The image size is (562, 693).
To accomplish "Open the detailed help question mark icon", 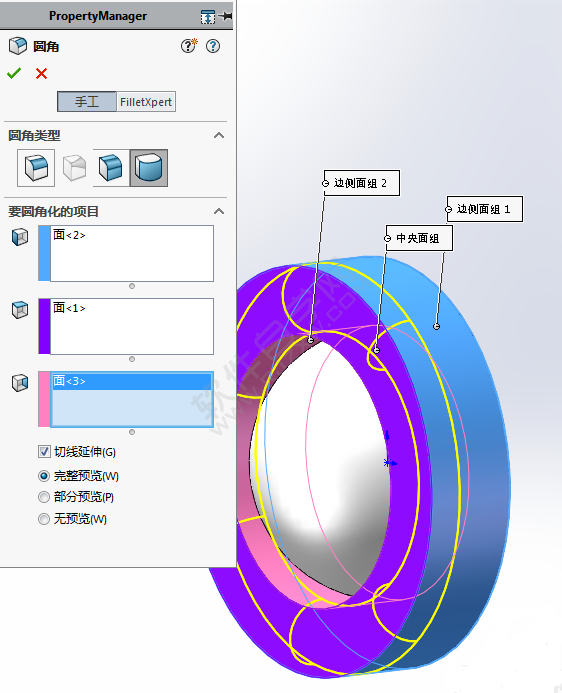I will 213,46.
